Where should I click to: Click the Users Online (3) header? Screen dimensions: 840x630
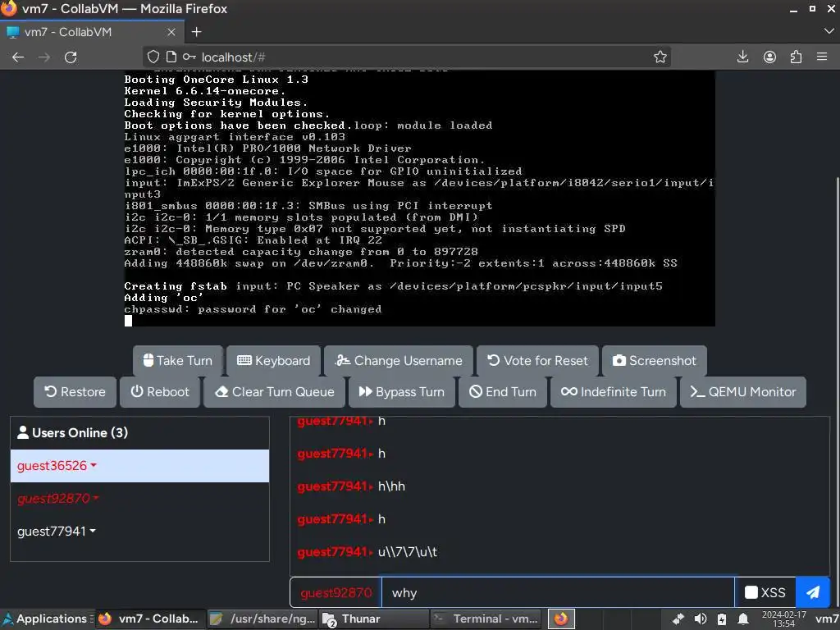pos(139,433)
